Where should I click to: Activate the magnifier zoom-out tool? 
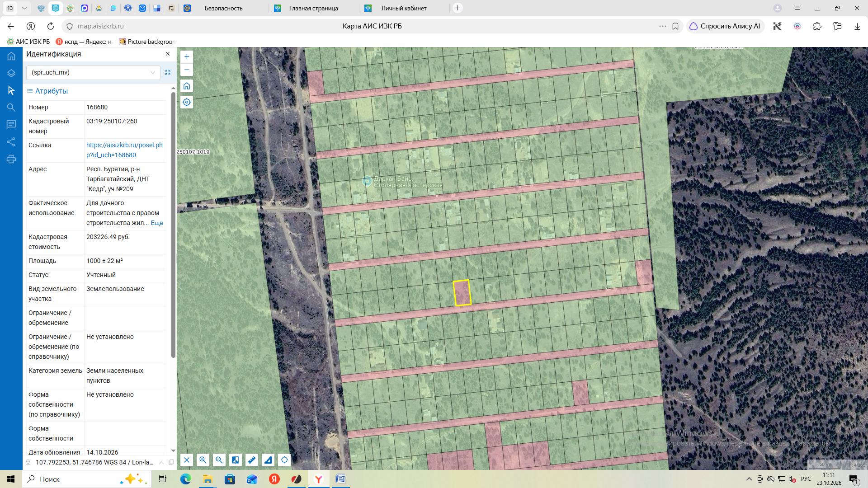click(219, 460)
